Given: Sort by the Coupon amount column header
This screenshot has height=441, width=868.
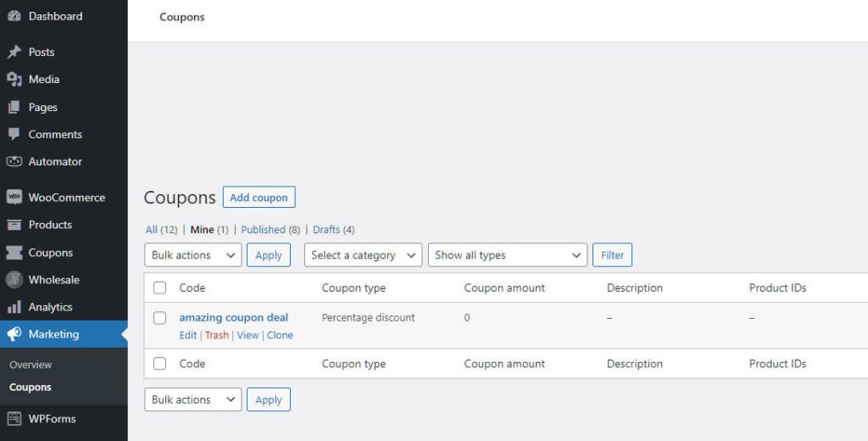Looking at the screenshot, I should point(504,288).
